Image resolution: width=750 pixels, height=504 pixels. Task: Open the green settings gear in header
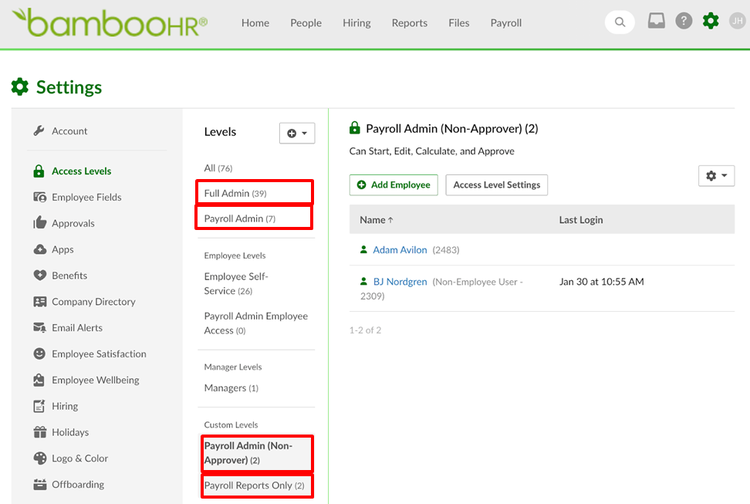point(711,21)
